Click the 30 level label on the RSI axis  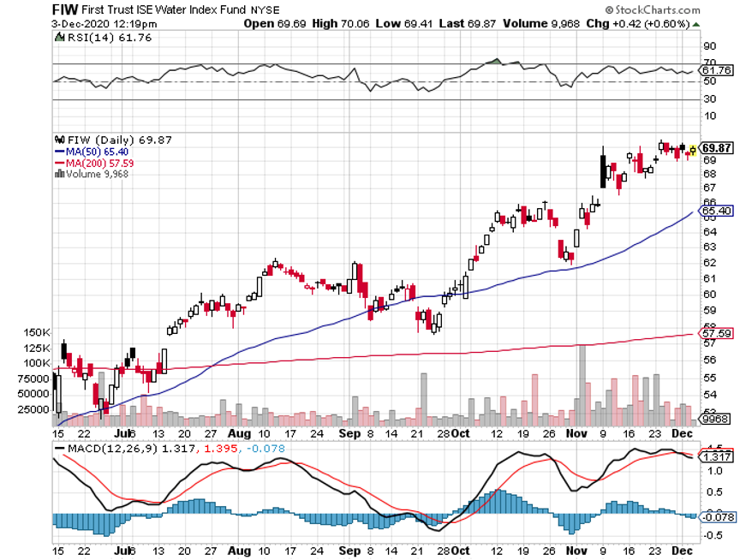pyautogui.click(x=710, y=99)
